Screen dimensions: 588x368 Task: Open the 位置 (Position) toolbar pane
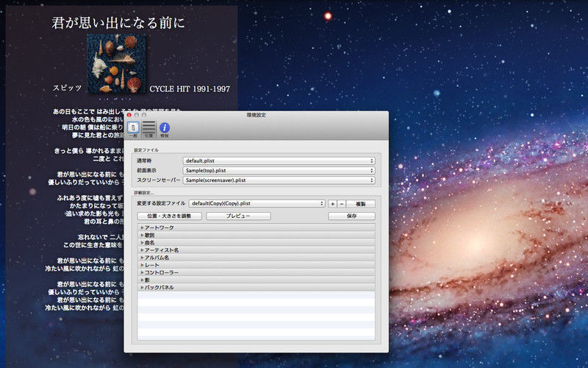point(149,130)
